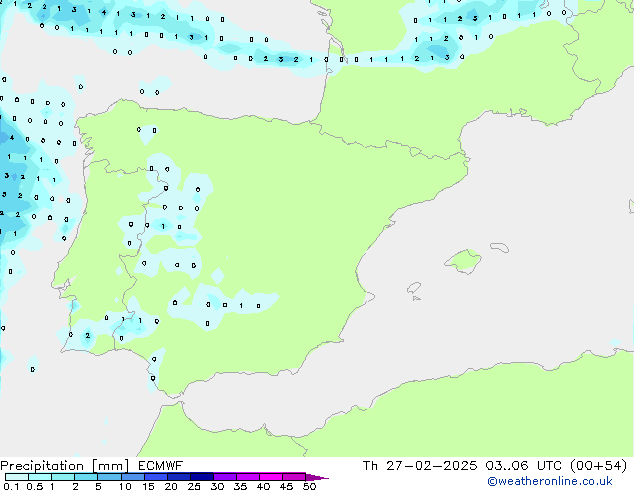Click the 'Th 27-02-2025' date text
634x490 pixels.
tap(420, 466)
